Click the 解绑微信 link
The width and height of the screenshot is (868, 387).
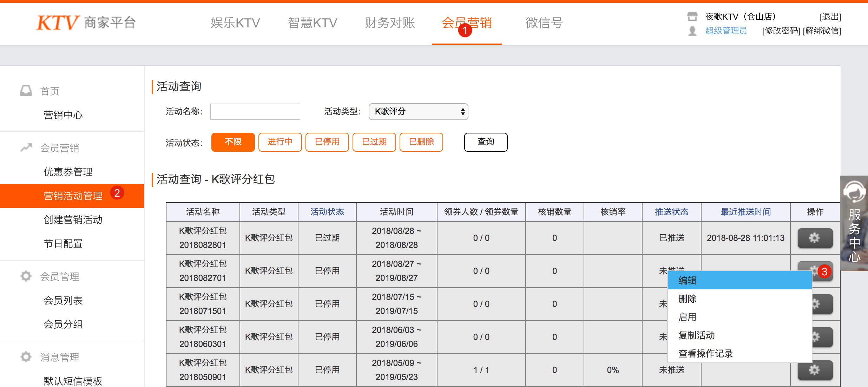[x=822, y=31]
